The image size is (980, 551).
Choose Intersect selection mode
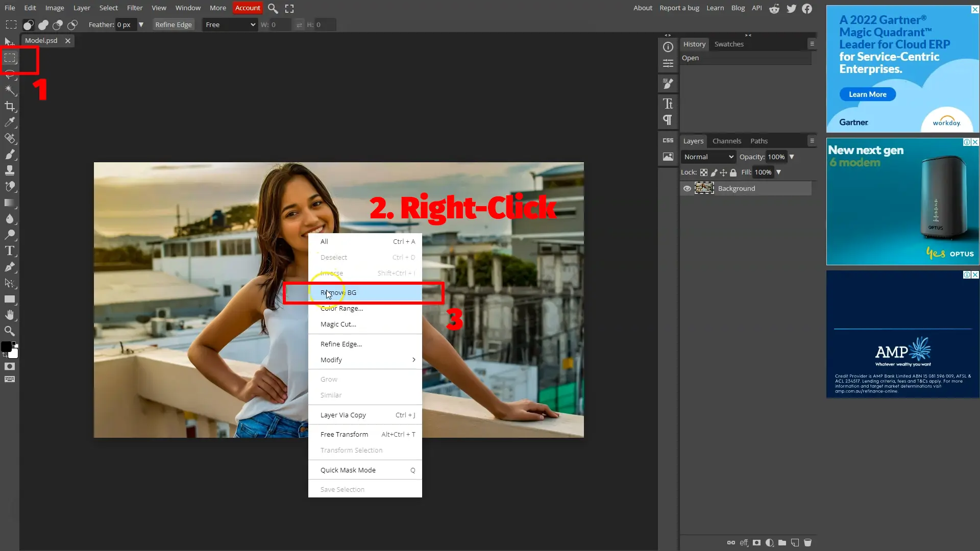(x=72, y=24)
